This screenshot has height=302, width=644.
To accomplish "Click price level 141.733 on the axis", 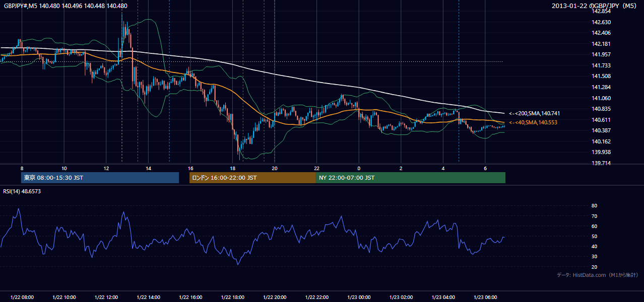I will coord(601,65).
